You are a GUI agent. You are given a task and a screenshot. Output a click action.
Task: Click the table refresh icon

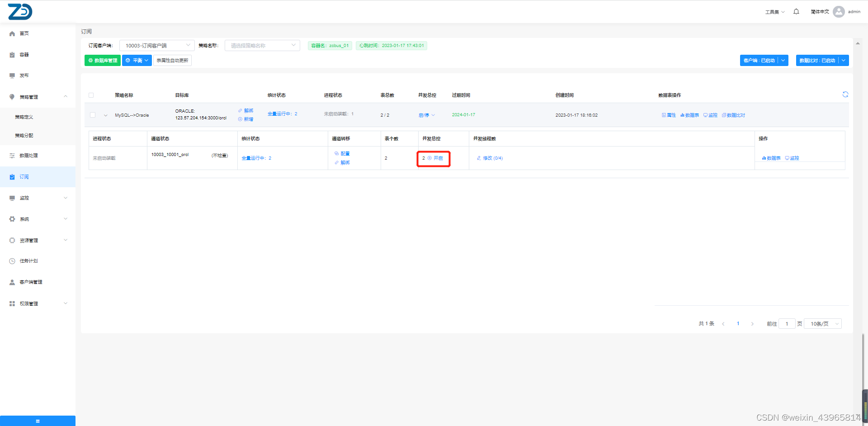(x=845, y=95)
